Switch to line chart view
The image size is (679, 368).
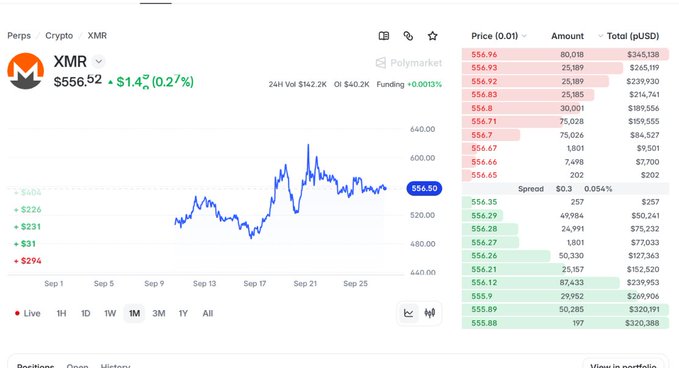pos(408,313)
